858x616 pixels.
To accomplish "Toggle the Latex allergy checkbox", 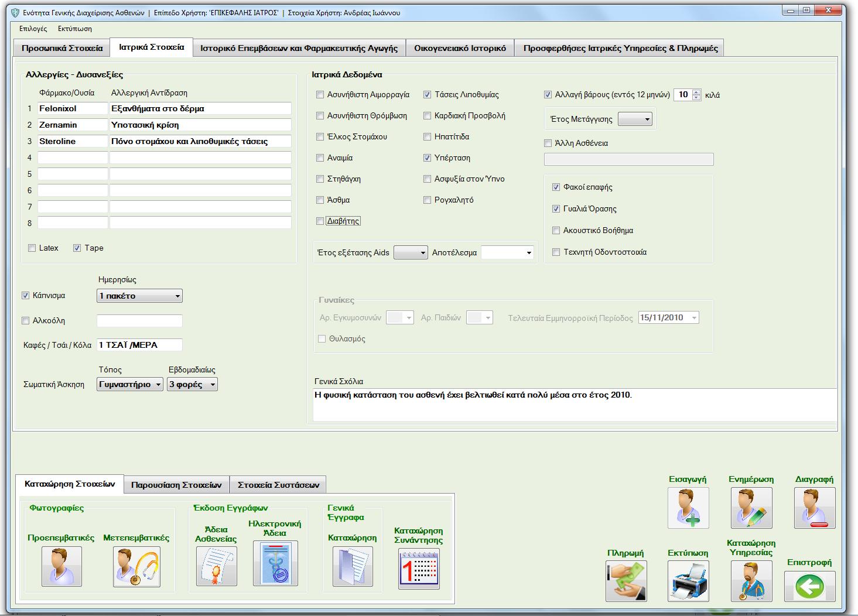I will (x=32, y=248).
